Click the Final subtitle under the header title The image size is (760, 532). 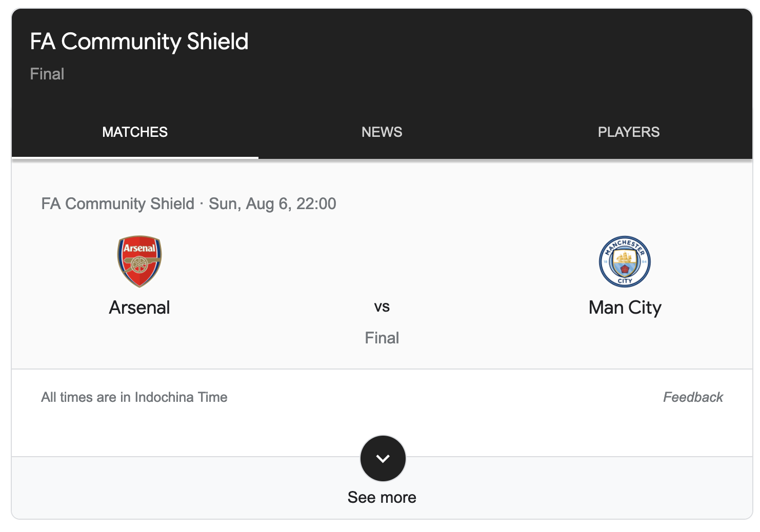pyautogui.click(x=47, y=74)
